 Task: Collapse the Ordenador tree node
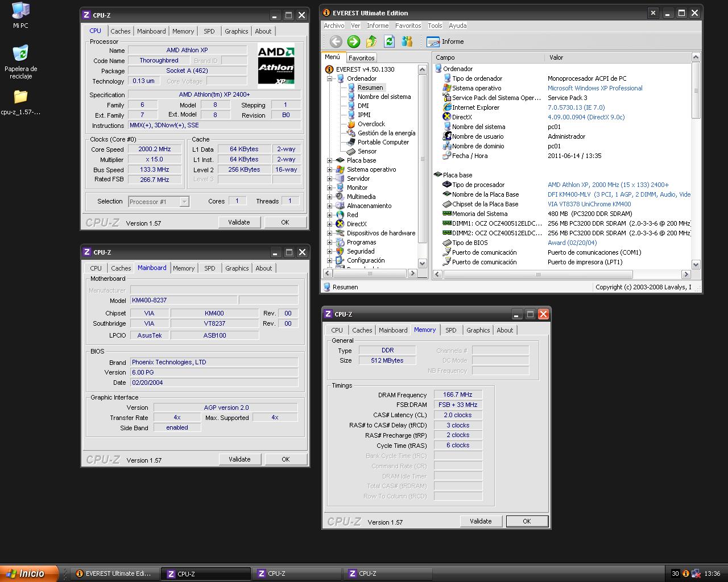pyautogui.click(x=329, y=78)
